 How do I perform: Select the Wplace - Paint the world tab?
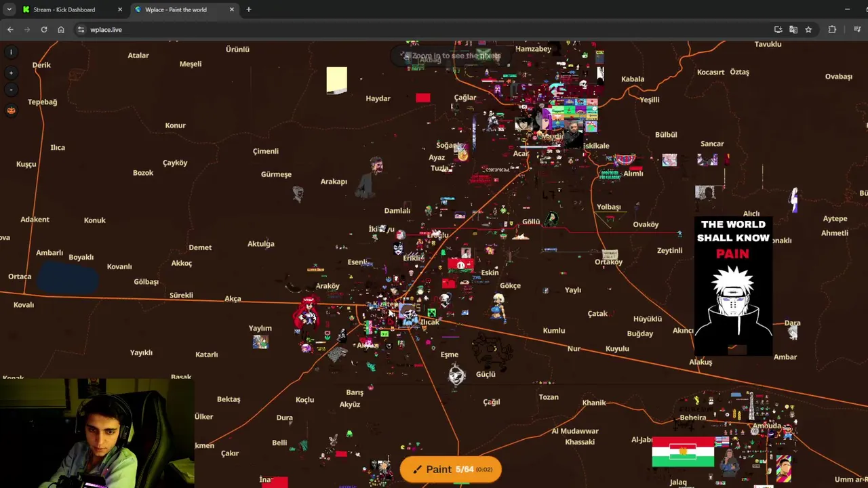click(x=184, y=9)
